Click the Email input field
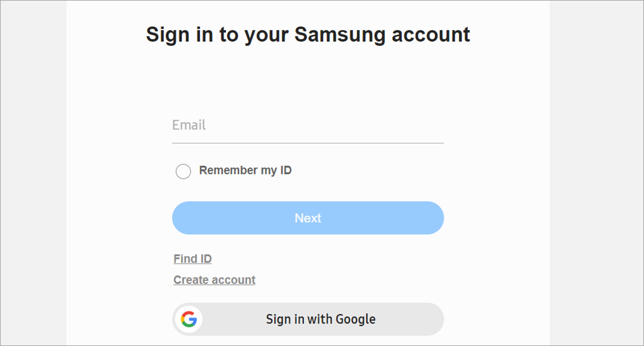The width and height of the screenshot is (644, 346). coord(308,128)
